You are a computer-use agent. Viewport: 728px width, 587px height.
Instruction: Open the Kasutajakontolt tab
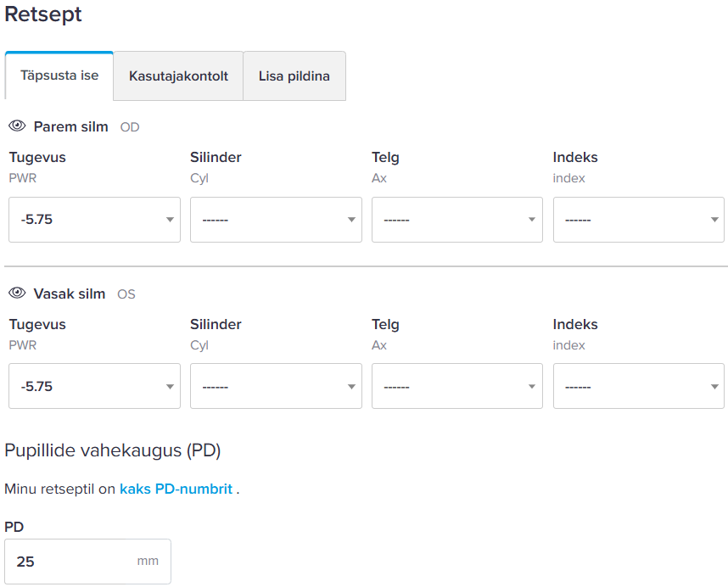178,76
